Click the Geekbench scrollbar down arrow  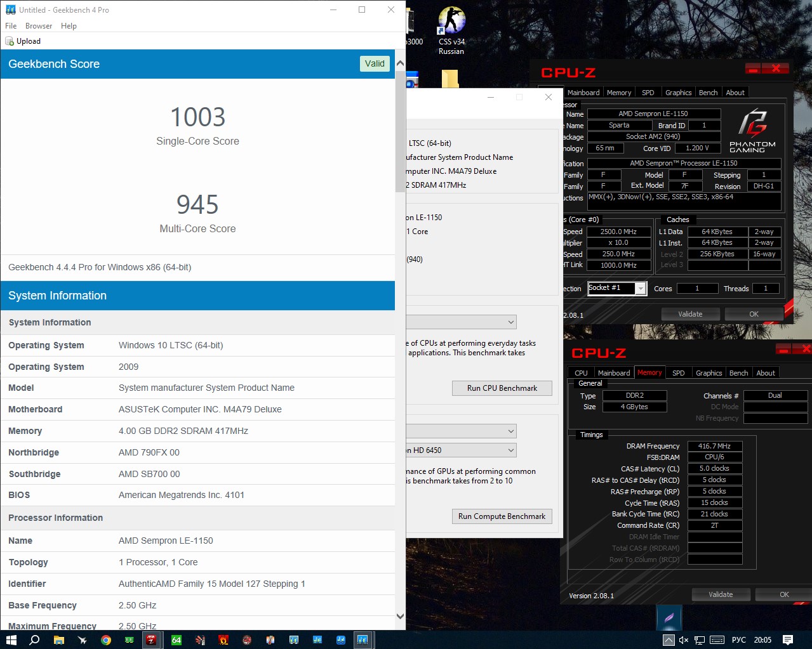400,615
